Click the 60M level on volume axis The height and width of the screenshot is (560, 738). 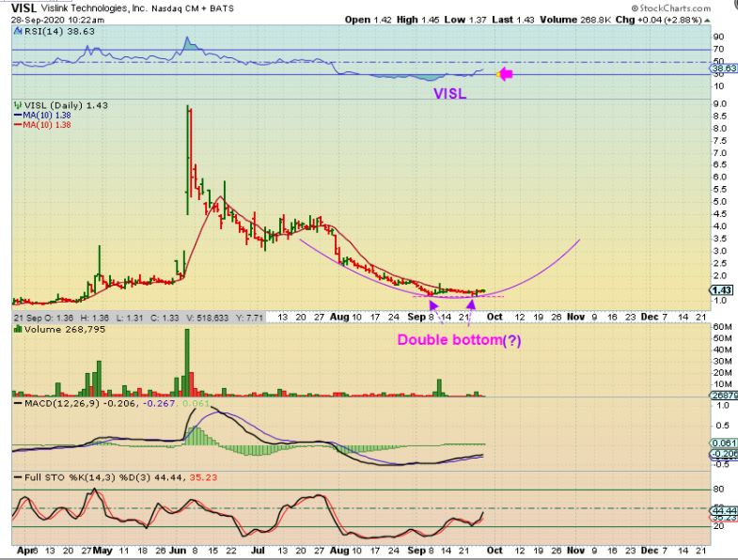722,327
